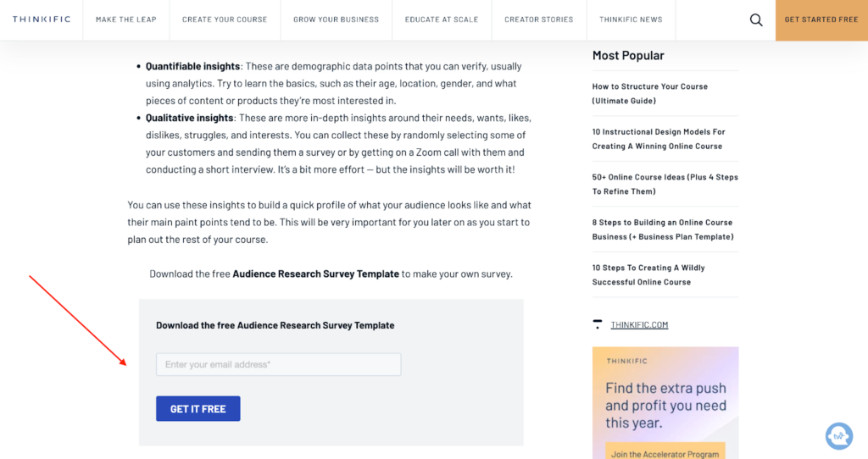Click the small Thinkific icon beside THINKIFIC.COM
868x459 pixels.
tap(598, 324)
